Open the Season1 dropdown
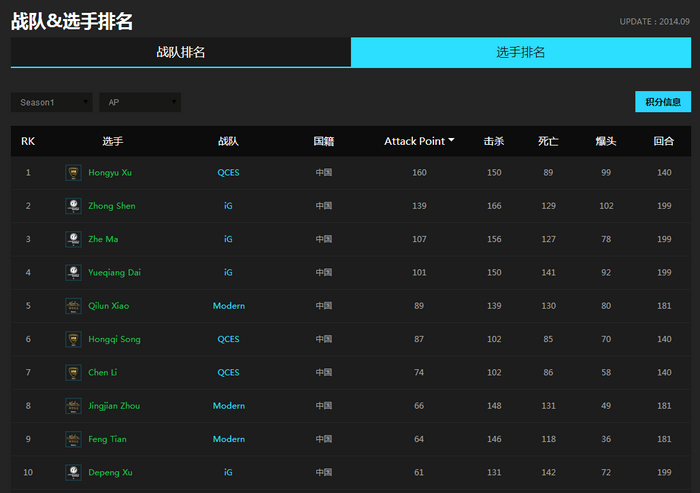The width and height of the screenshot is (700, 493). (52, 102)
